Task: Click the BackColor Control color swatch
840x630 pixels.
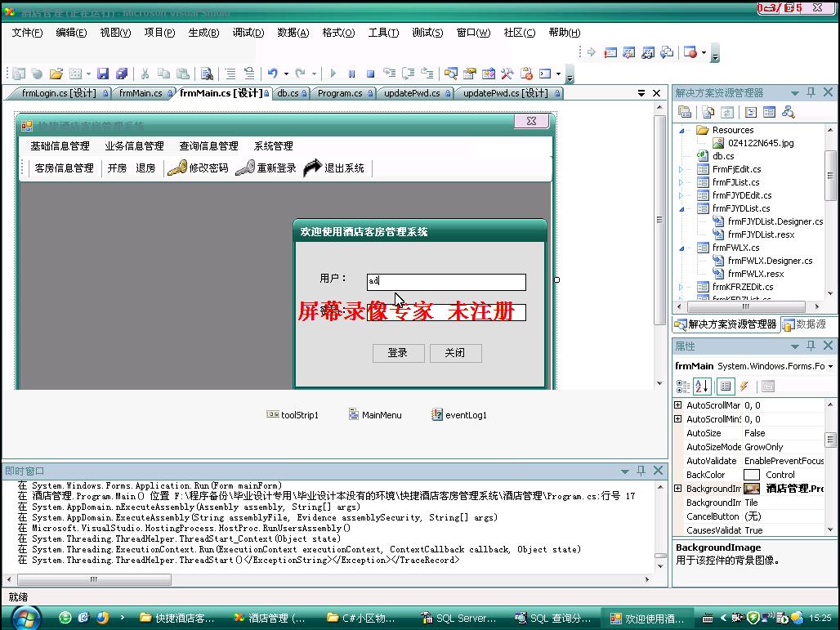Action: (x=752, y=475)
